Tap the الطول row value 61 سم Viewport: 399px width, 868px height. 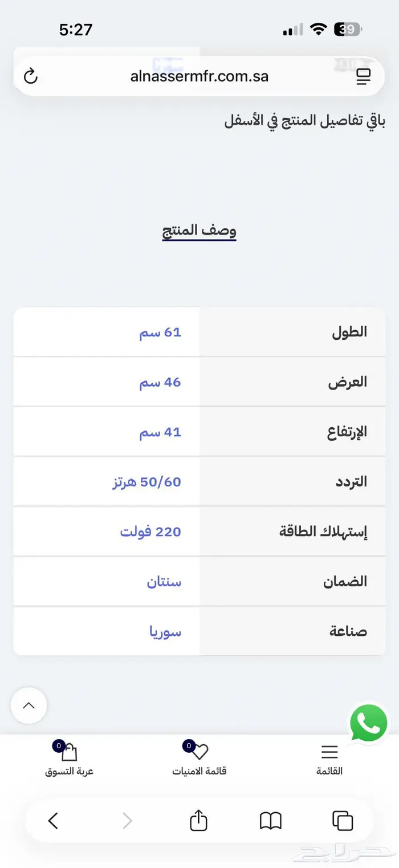160,332
